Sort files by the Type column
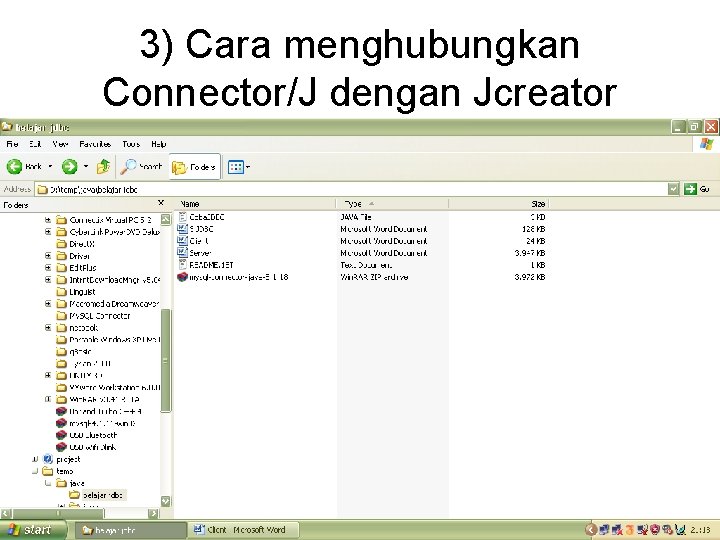This screenshot has height=540, width=720. click(393, 204)
